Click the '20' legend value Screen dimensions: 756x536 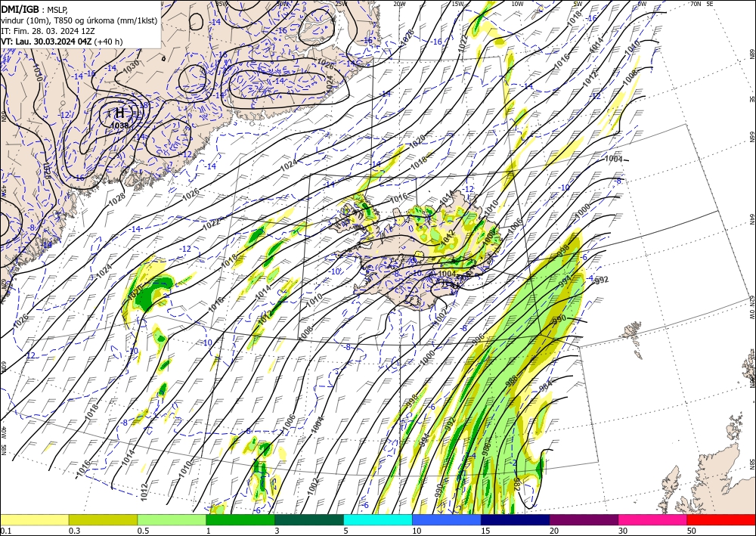coord(554,531)
